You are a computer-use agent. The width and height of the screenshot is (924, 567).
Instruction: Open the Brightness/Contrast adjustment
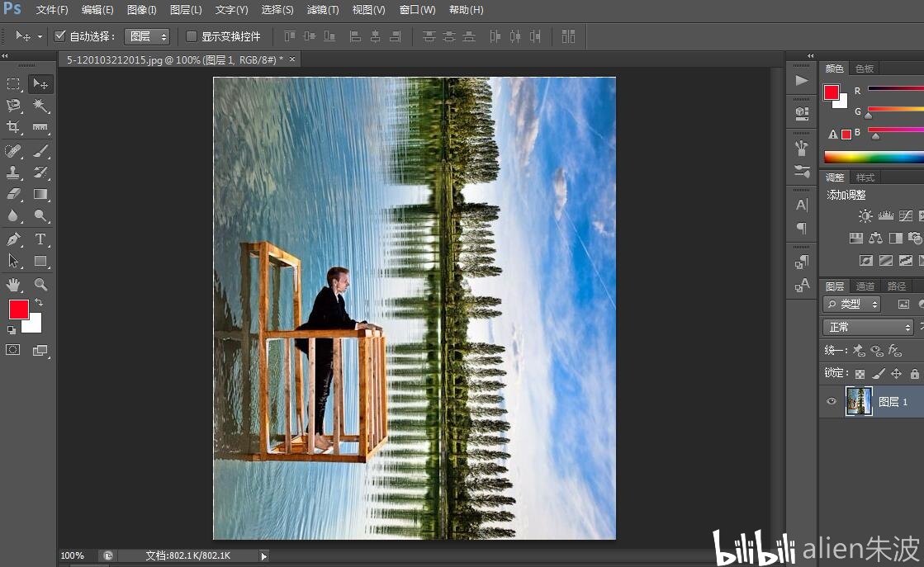[x=865, y=216]
